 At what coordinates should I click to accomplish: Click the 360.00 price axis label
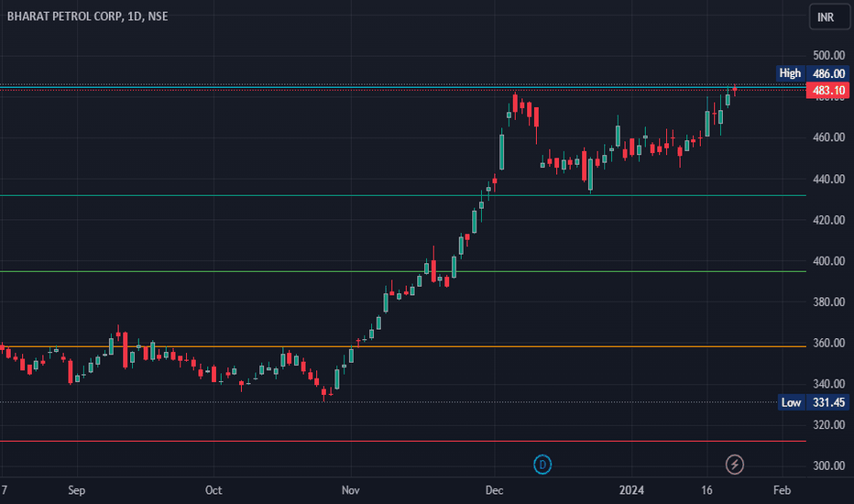[x=828, y=343]
